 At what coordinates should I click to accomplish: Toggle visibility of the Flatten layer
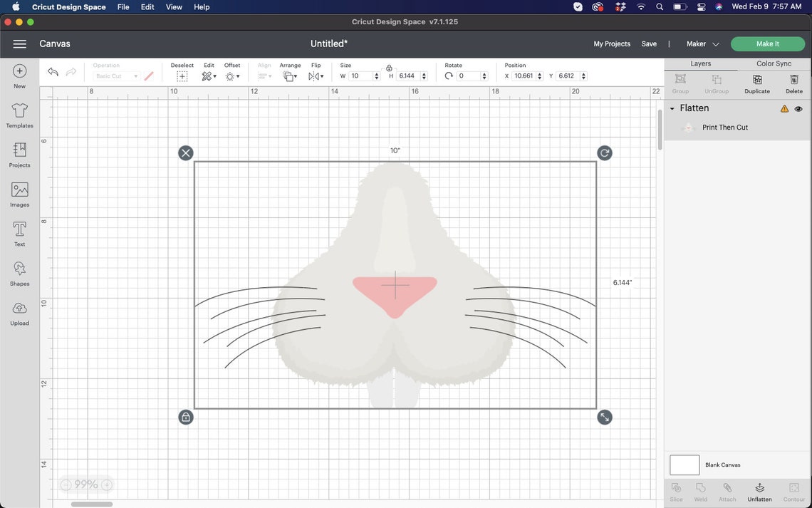pyautogui.click(x=798, y=108)
